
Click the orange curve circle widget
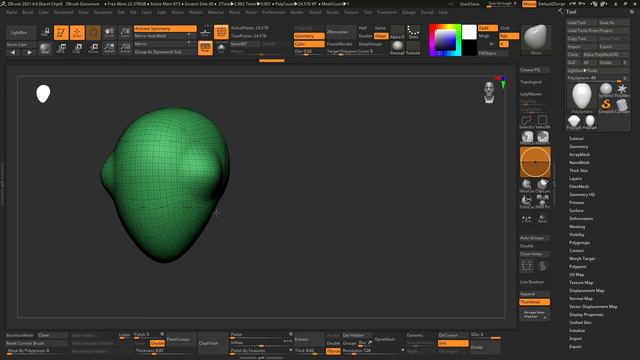535,162
